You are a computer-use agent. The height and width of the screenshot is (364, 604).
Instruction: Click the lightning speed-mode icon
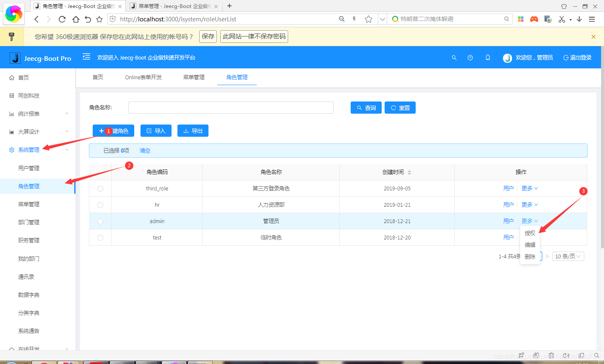click(x=354, y=19)
